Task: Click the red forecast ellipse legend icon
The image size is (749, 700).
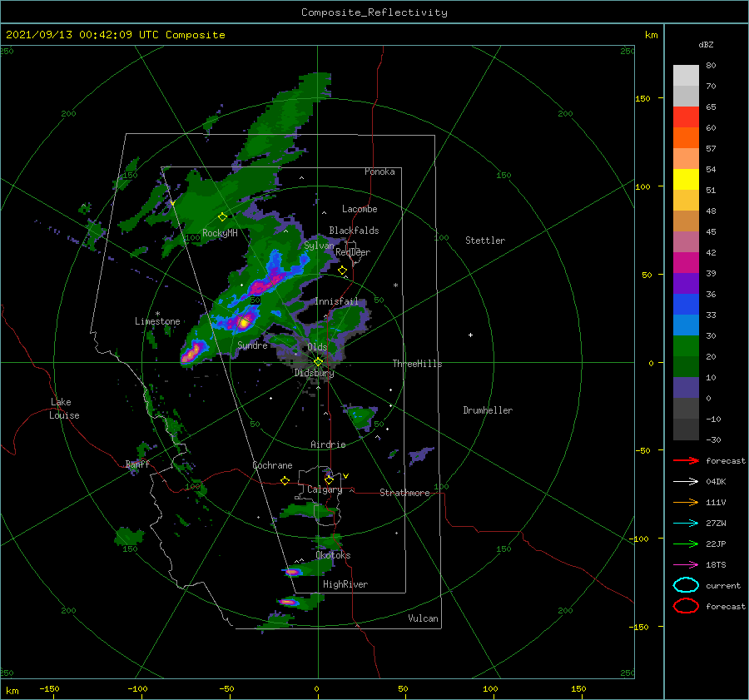Action: coord(686,606)
